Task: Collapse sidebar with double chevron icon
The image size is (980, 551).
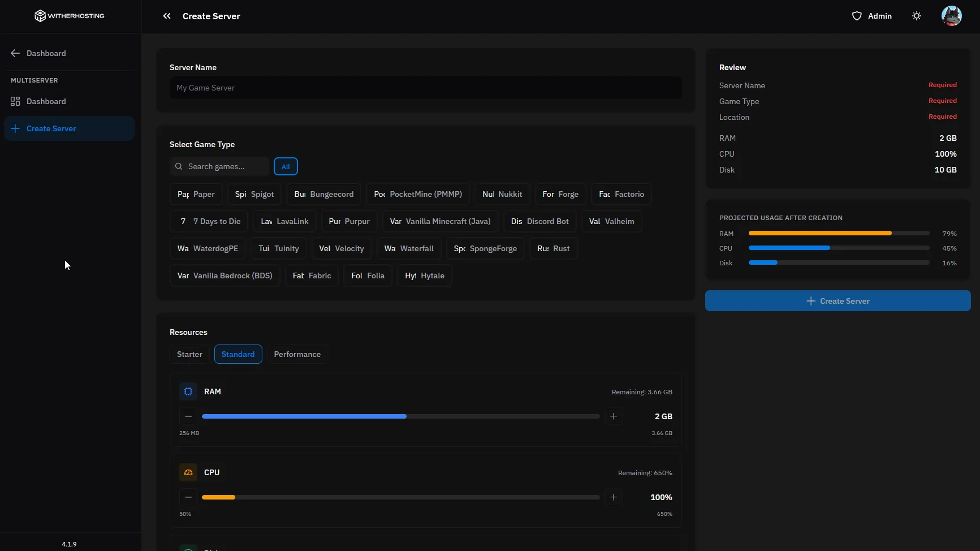Action: [x=167, y=16]
